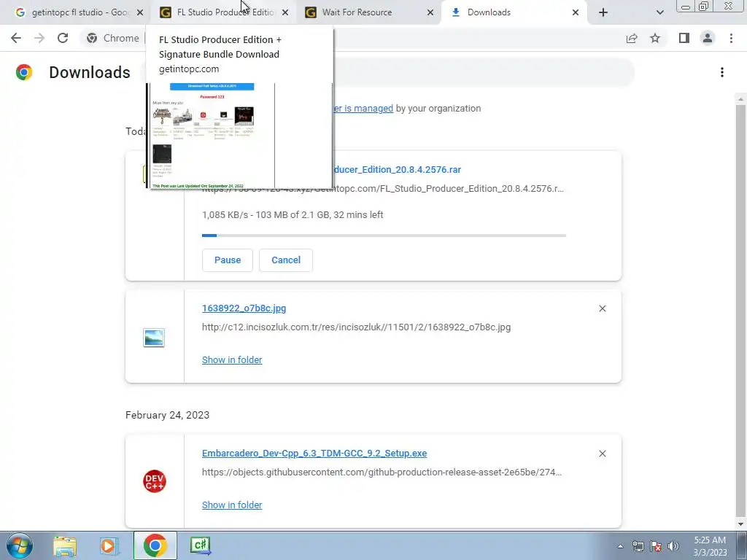747x560 pixels.
Task: Show hidden system tray icons
Action: [620, 546]
